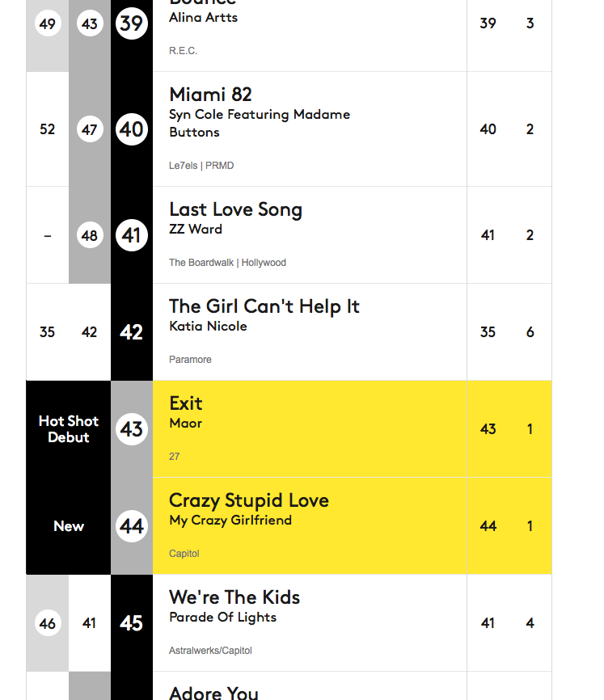Open the artist "Parade Of Lights"
604x700 pixels.
pyautogui.click(x=222, y=617)
